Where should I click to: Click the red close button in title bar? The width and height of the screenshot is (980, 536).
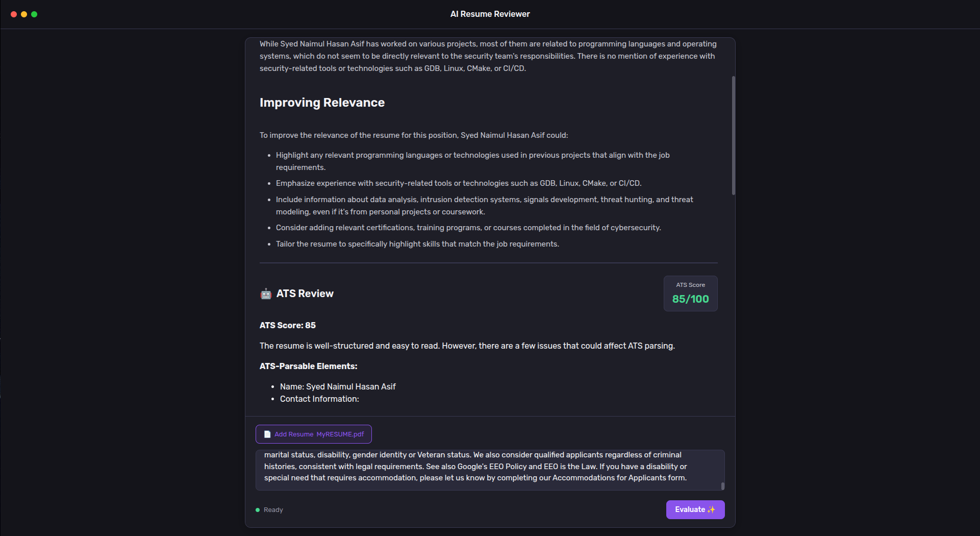point(13,14)
